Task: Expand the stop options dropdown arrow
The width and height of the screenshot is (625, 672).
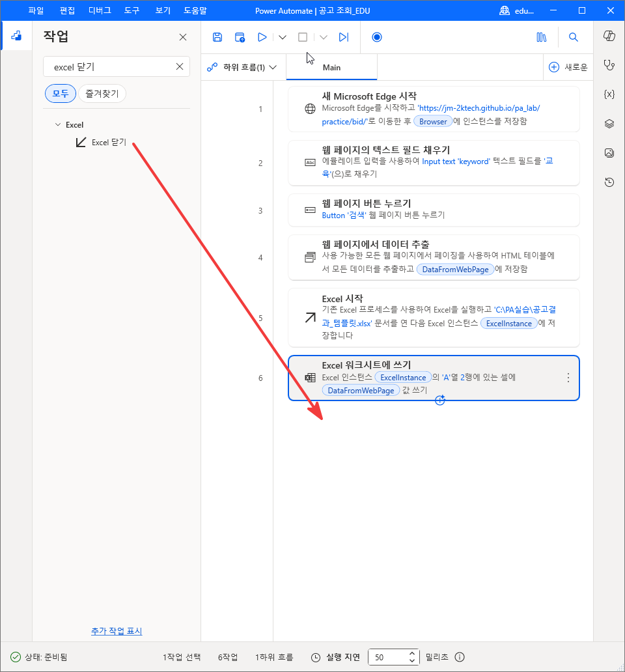Action: (324, 37)
